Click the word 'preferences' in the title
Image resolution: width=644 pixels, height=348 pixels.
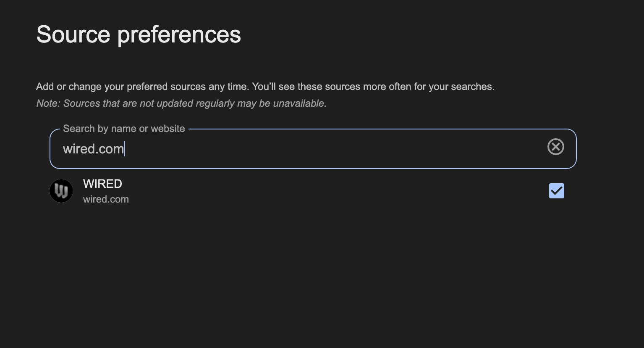pyautogui.click(x=179, y=35)
